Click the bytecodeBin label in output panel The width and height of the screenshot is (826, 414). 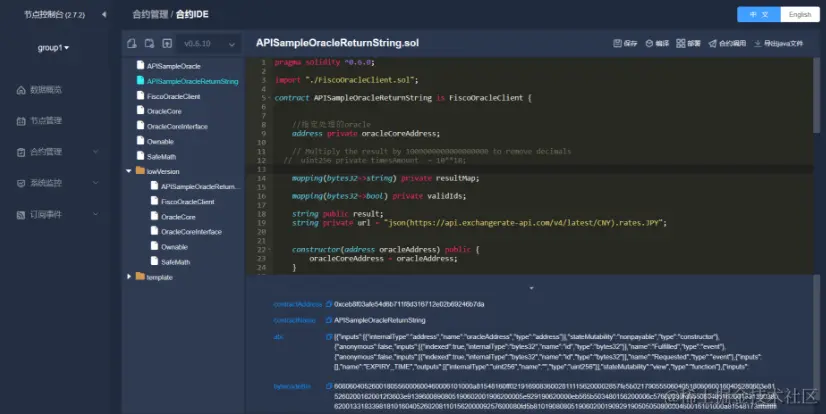click(x=292, y=386)
